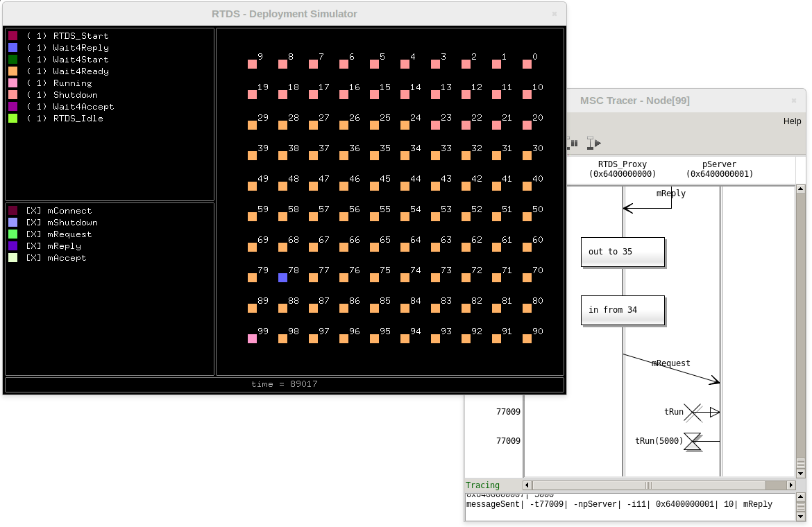Click node 35 square in the grid

pyautogui.click(x=374, y=155)
